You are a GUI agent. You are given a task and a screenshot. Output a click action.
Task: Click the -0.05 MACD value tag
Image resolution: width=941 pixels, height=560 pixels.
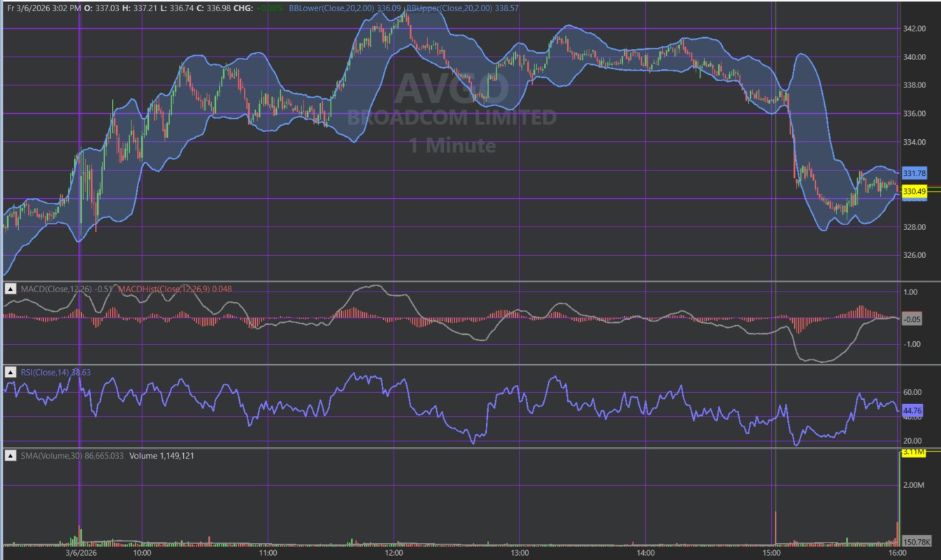point(912,320)
